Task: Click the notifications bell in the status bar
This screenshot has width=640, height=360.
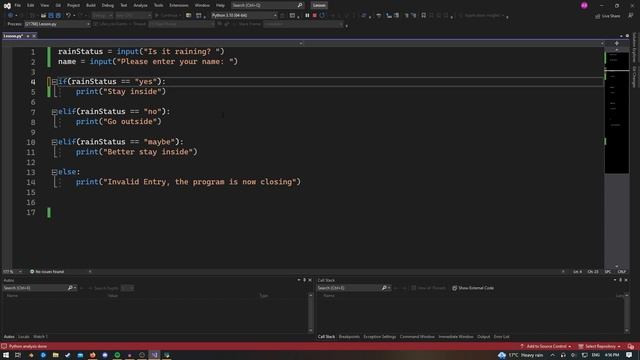Action: (x=631, y=347)
